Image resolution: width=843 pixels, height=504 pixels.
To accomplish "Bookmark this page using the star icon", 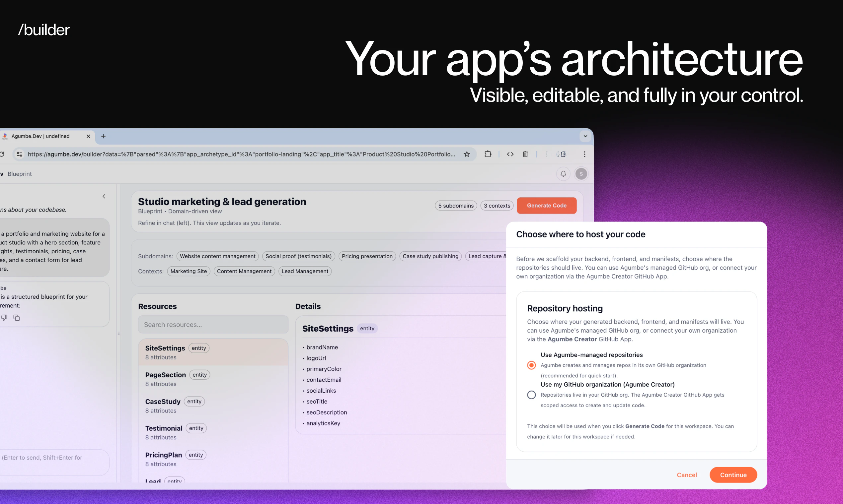I will [x=467, y=154].
